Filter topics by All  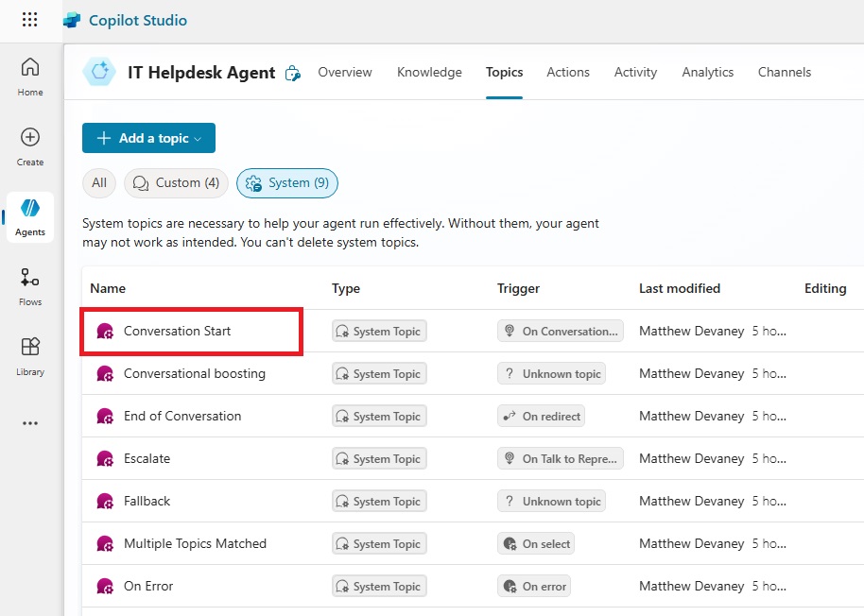[99, 182]
